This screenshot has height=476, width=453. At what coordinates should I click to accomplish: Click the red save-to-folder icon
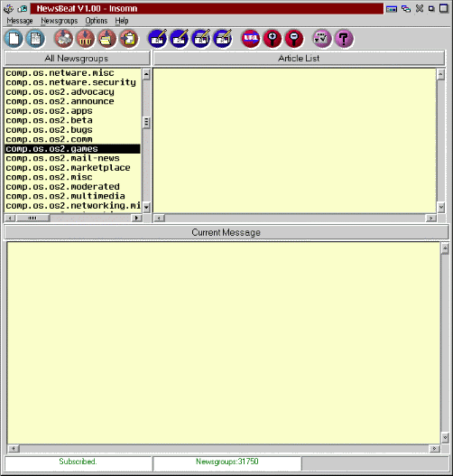click(x=106, y=39)
